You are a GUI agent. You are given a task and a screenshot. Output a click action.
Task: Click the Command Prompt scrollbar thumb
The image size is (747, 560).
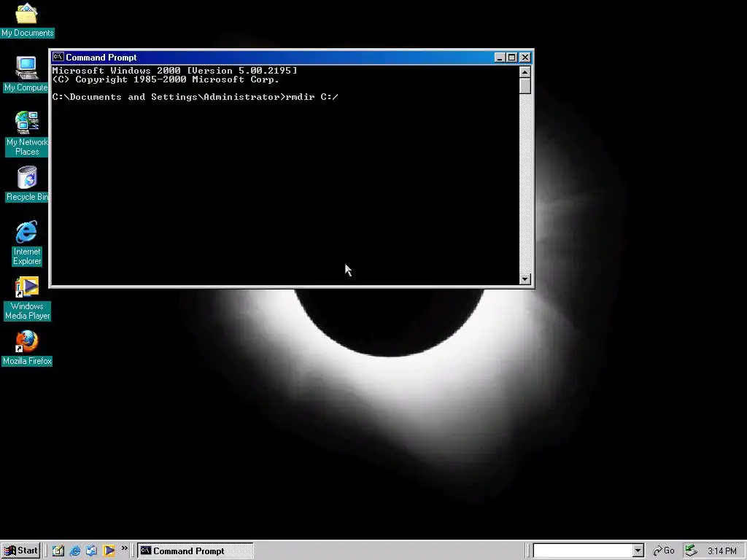[525, 86]
